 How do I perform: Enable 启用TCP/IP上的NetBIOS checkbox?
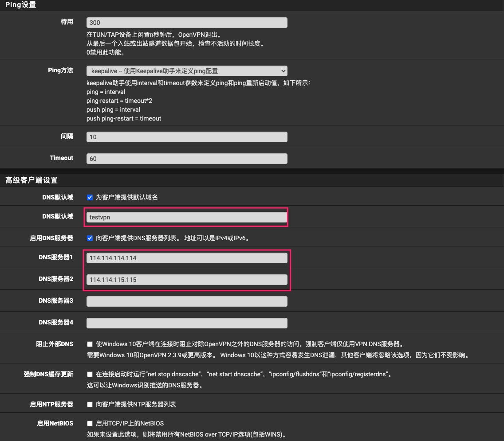[x=90, y=424]
